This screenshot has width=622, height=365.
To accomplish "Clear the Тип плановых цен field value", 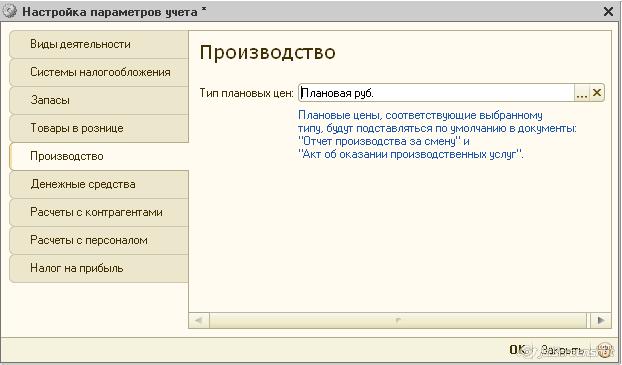I will click(x=597, y=93).
